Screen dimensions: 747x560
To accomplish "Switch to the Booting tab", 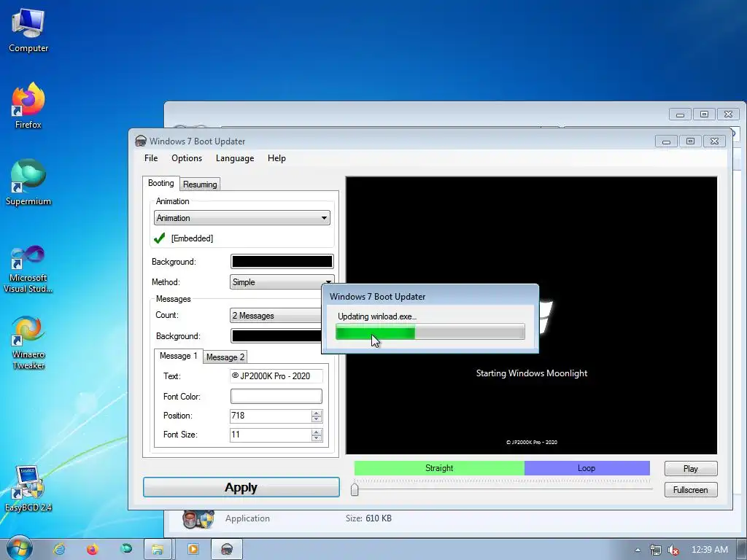I will coord(161,183).
